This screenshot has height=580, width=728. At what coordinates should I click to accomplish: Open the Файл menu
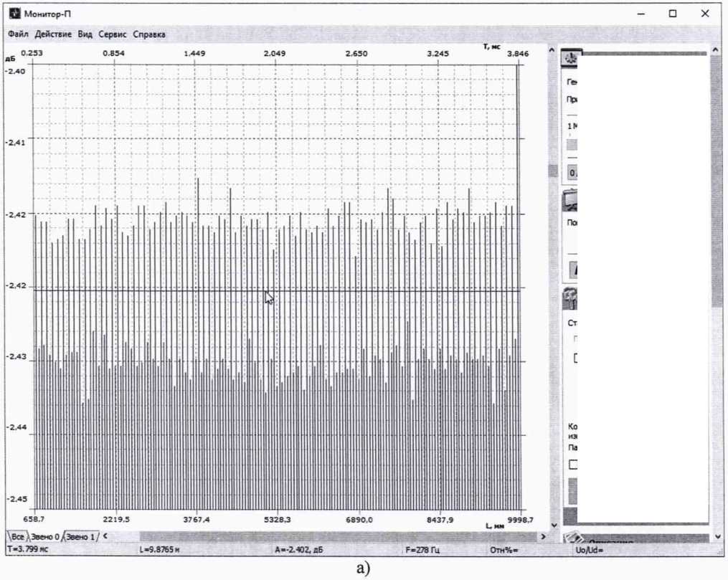point(18,34)
